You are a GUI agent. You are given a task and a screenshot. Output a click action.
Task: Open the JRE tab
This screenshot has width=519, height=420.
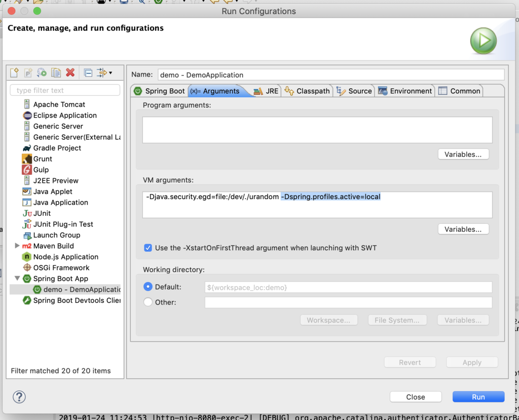(x=267, y=91)
